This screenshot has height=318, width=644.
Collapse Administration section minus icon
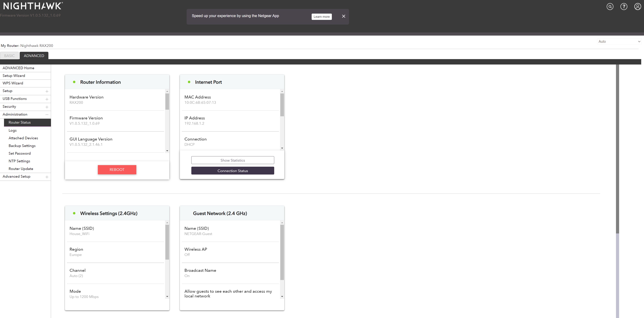pos(47,114)
